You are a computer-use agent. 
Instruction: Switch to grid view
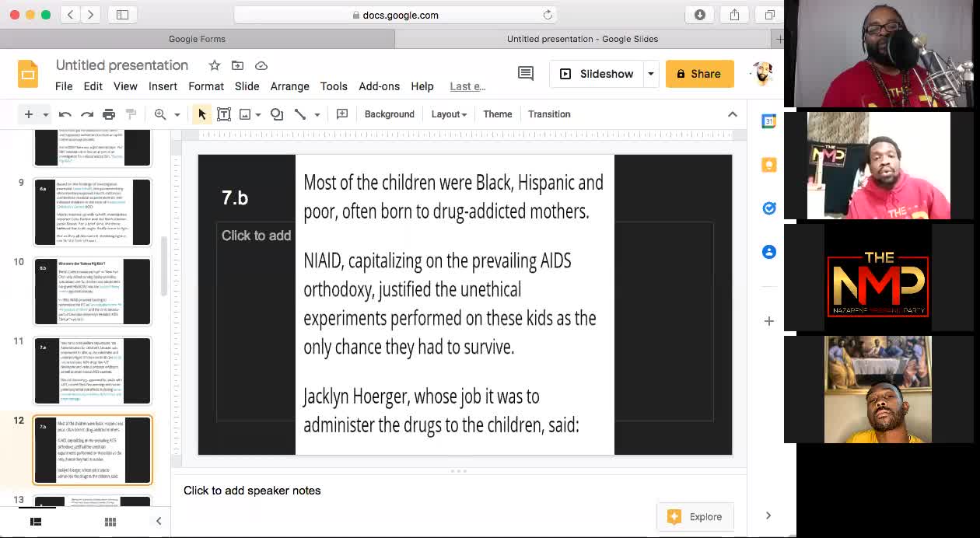[x=110, y=522]
